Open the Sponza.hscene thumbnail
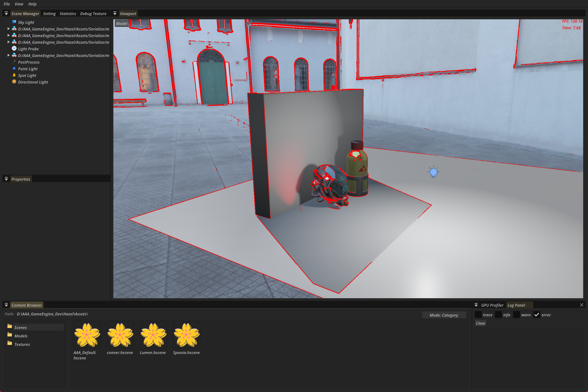The width and height of the screenshot is (588, 392). [x=186, y=335]
